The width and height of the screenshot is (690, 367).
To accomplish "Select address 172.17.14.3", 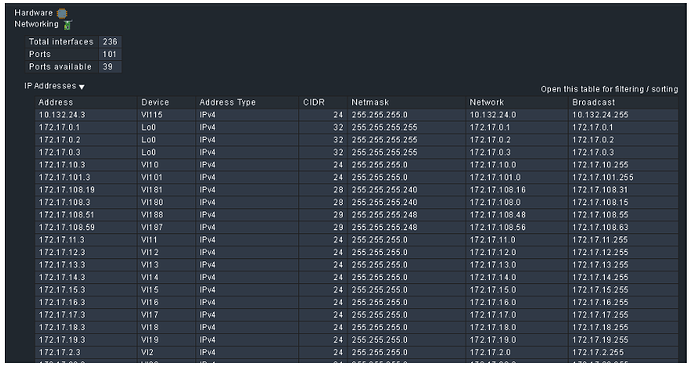I will [x=62, y=277].
